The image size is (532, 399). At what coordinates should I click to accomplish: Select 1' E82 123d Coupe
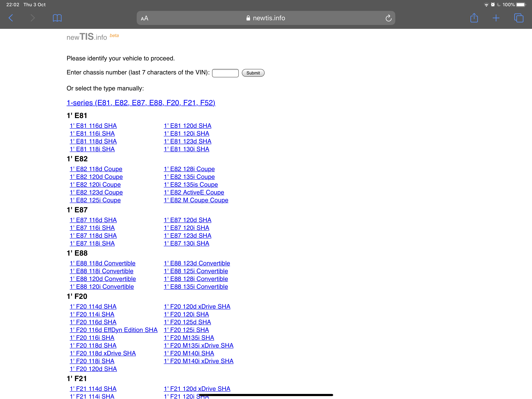tap(96, 192)
